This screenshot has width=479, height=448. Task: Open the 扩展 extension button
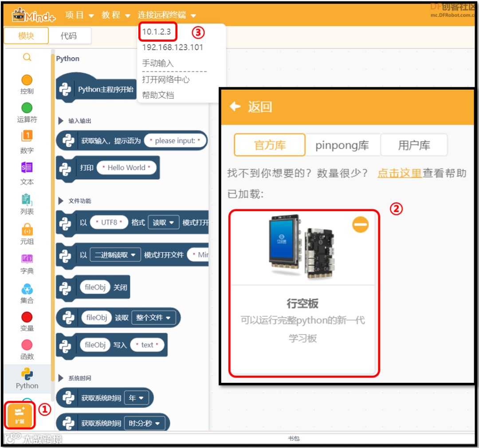tap(20, 415)
